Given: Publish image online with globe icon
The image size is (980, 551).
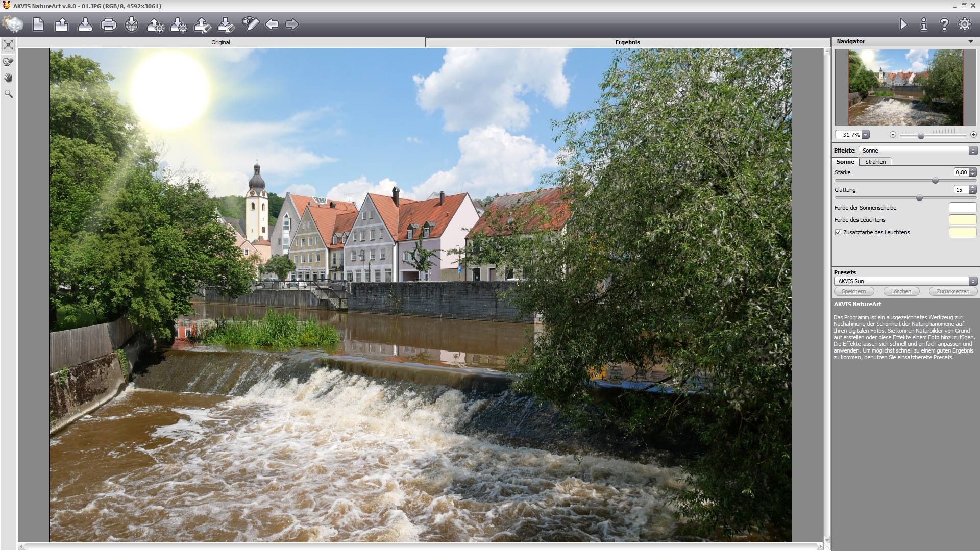Looking at the screenshot, I should 132,24.
